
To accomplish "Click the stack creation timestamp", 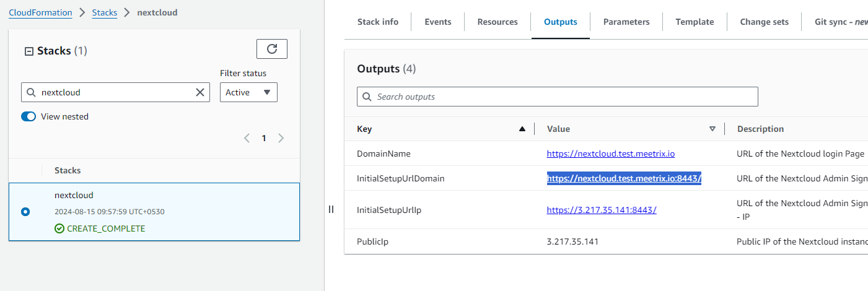I will tap(110, 212).
